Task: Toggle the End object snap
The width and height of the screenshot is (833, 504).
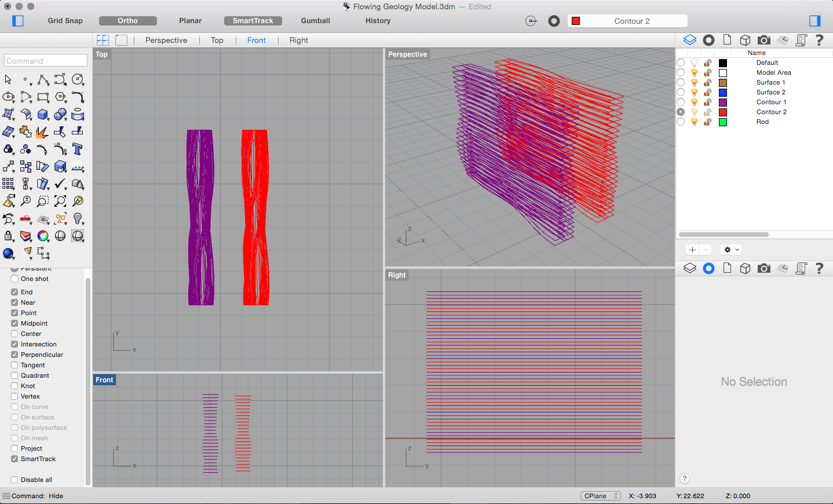Action: click(x=14, y=292)
